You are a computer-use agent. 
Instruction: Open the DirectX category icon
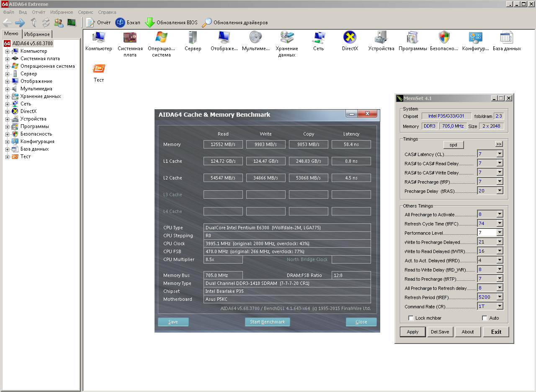(350, 38)
